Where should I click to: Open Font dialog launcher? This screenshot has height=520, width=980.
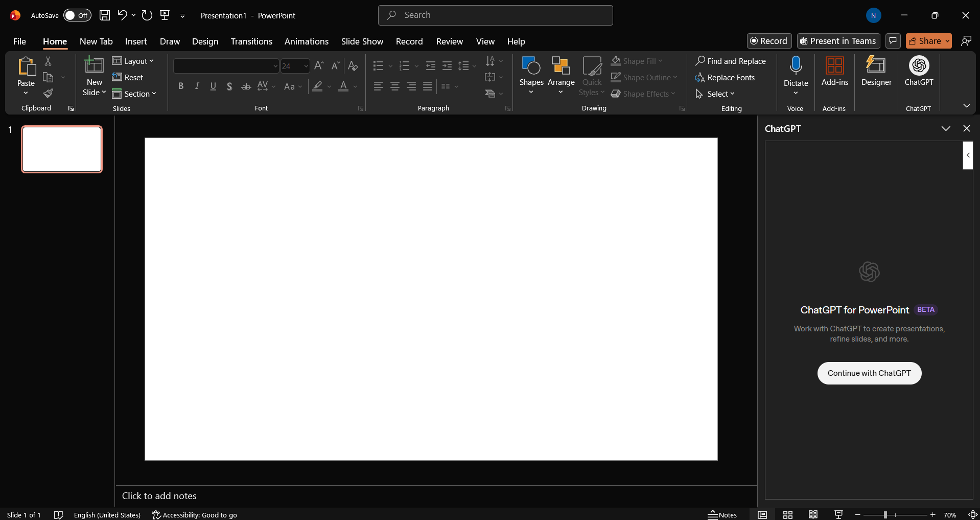pos(360,108)
